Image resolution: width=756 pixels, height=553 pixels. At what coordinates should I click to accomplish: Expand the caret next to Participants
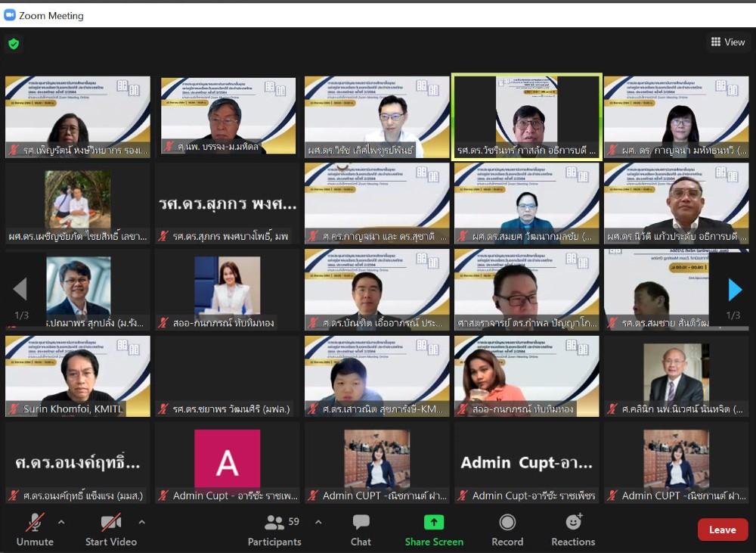[x=318, y=522]
